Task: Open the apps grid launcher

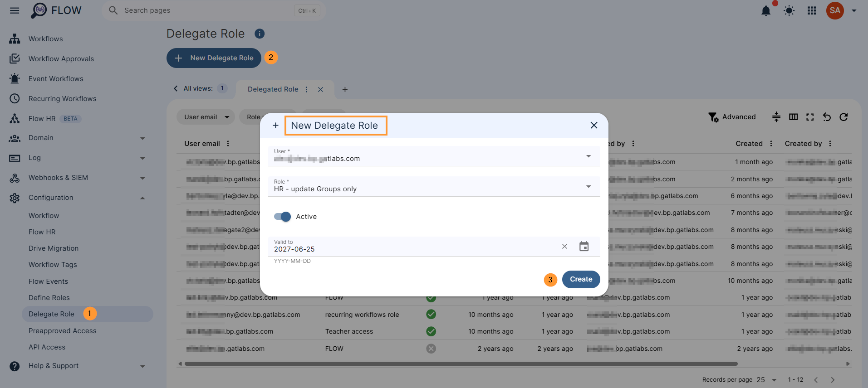Action: pyautogui.click(x=812, y=10)
